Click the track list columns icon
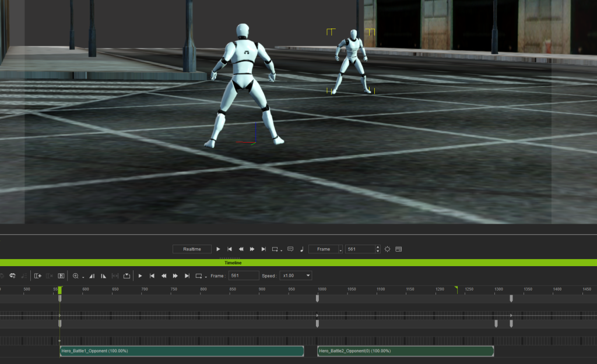The width and height of the screenshot is (597, 364). coord(61,275)
